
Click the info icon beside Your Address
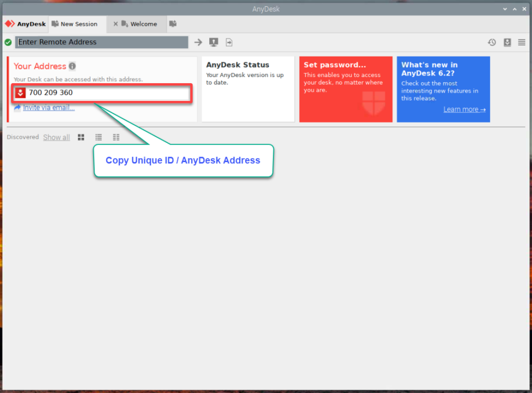[x=72, y=66]
